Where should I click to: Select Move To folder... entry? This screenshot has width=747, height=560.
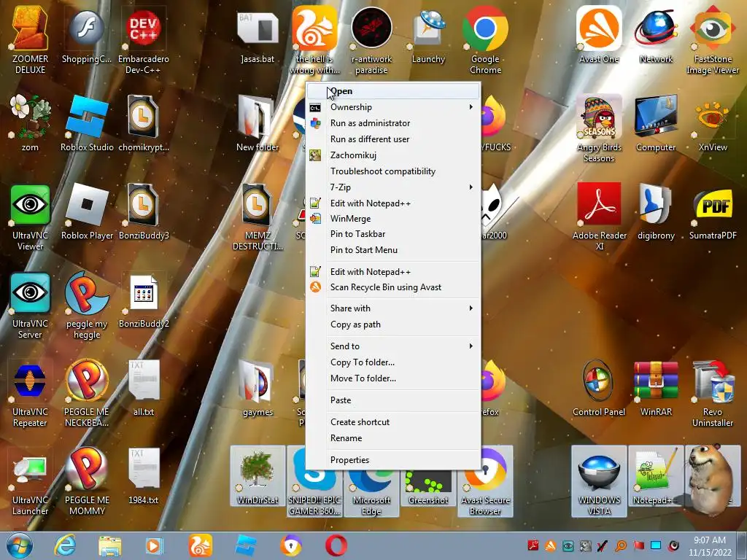[393, 378]
